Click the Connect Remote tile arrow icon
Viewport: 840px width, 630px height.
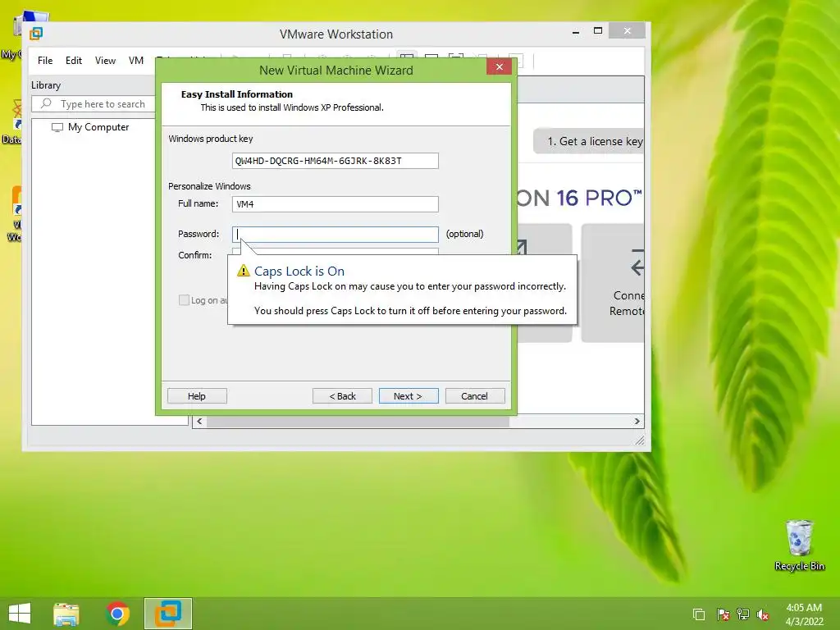[x=637, y=262]
